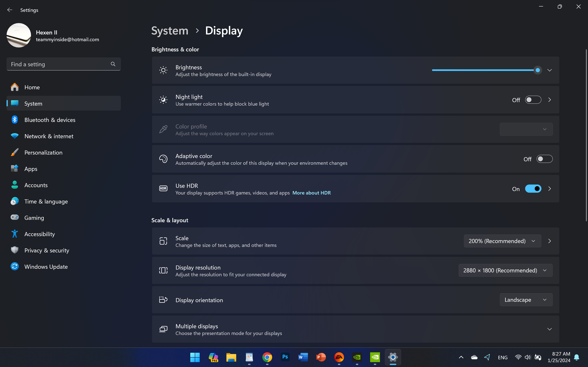Viewport: 588px width, 367px height.
Task: Go to Personalization in the sidebar
Action: (43, 153)
